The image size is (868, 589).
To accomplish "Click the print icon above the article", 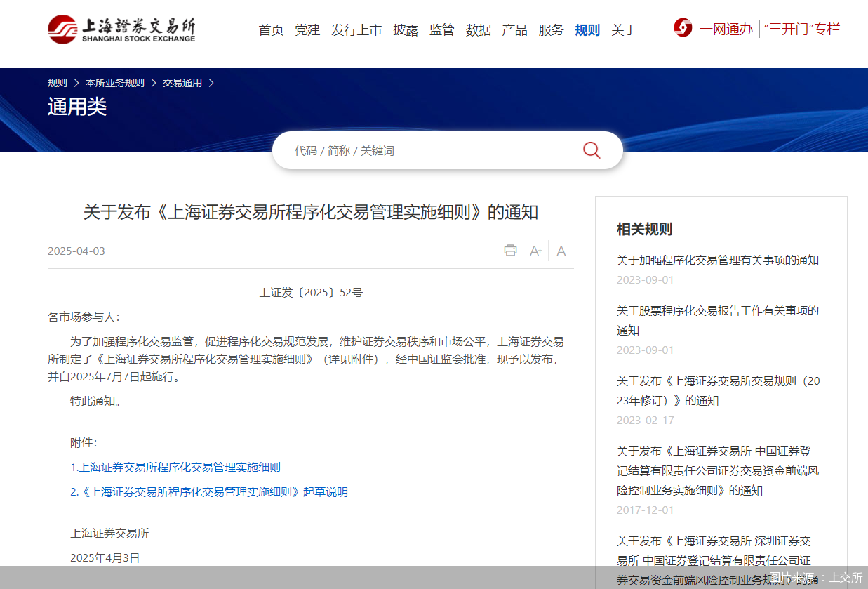I will click(510, 250).
